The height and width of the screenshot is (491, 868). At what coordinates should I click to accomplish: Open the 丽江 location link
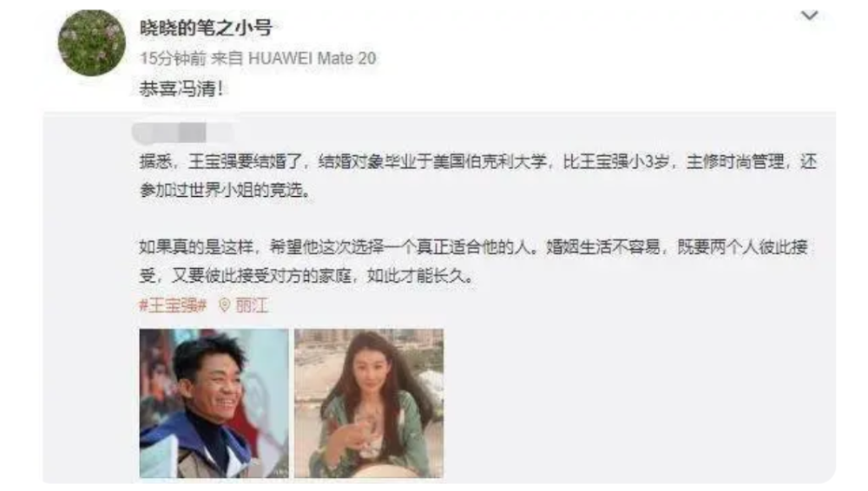(252, 305)
